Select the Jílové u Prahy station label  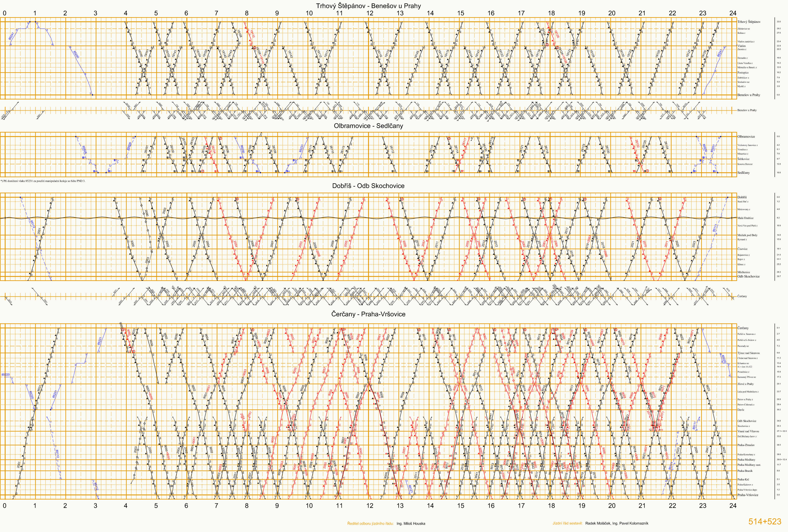pyautogui.click(x=746, y=384)
